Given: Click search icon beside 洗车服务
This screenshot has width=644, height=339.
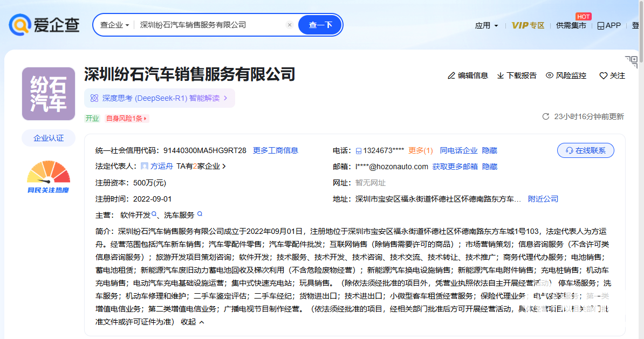Looking at the screenshot, I should pos(200,215).
